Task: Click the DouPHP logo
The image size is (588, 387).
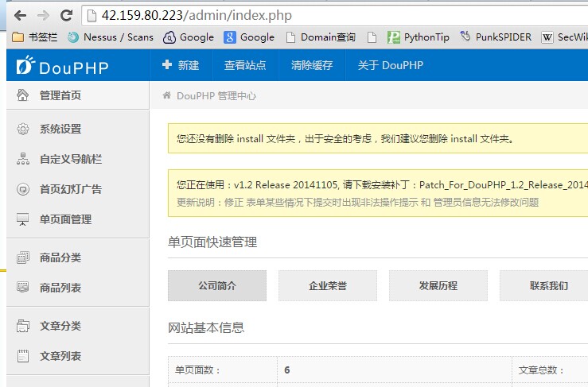Action: coord(62,66)
